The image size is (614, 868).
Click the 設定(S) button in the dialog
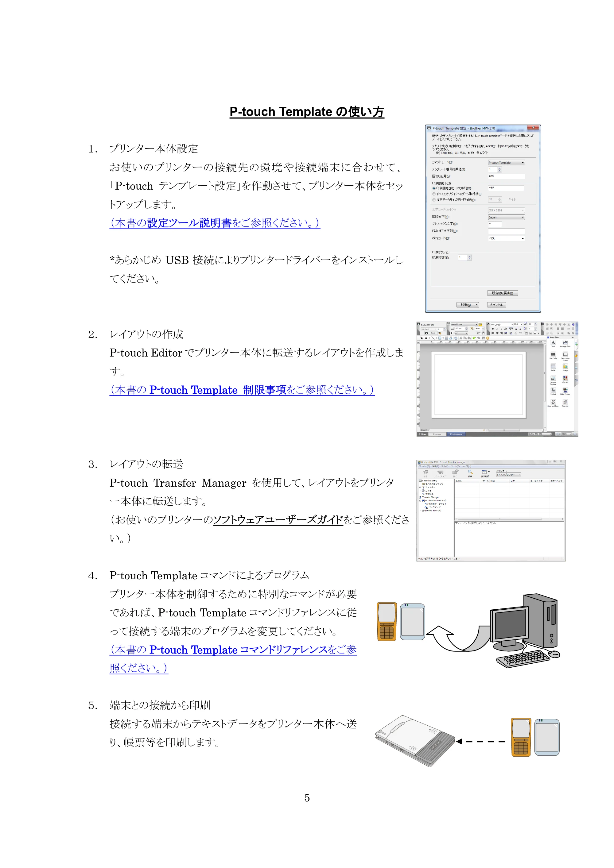tap(465, 305)
